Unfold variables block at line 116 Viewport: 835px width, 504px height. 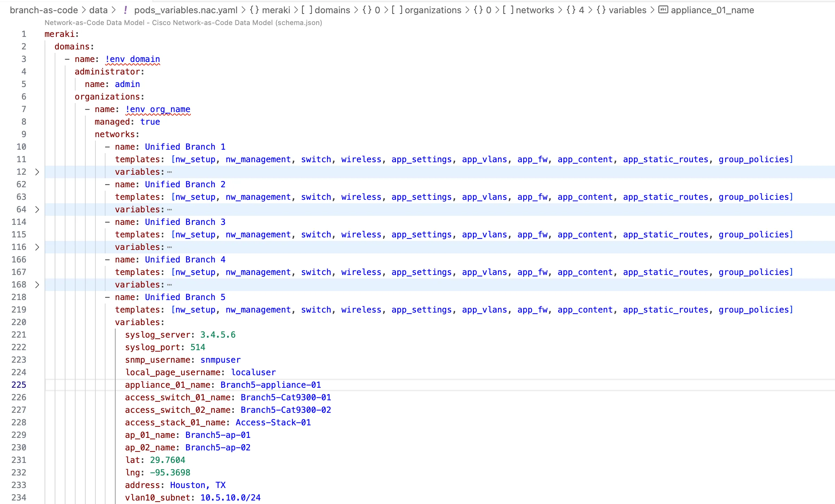click(x=37, y=247)
